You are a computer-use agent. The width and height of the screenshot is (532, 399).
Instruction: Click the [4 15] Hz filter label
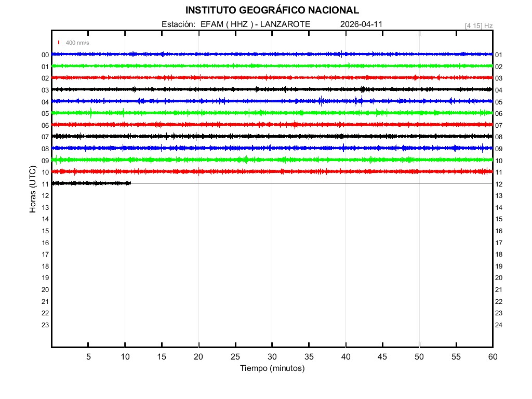(x=478, y=25)
